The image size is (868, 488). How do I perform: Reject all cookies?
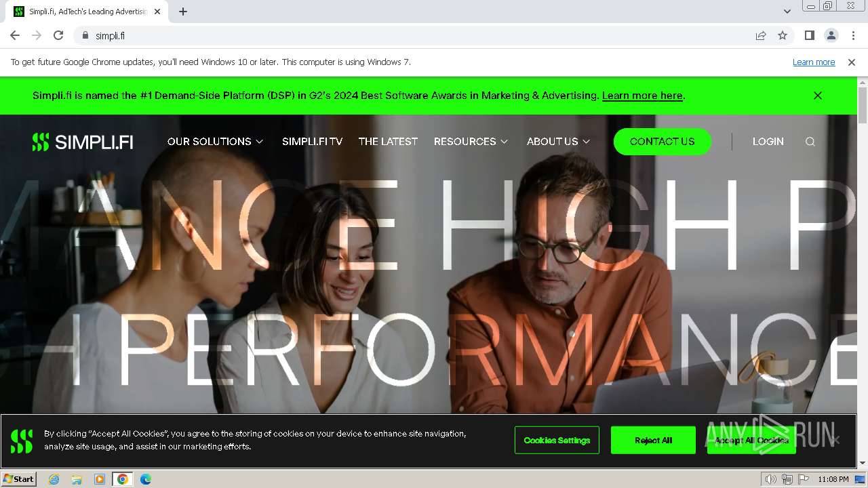point(653,441)
